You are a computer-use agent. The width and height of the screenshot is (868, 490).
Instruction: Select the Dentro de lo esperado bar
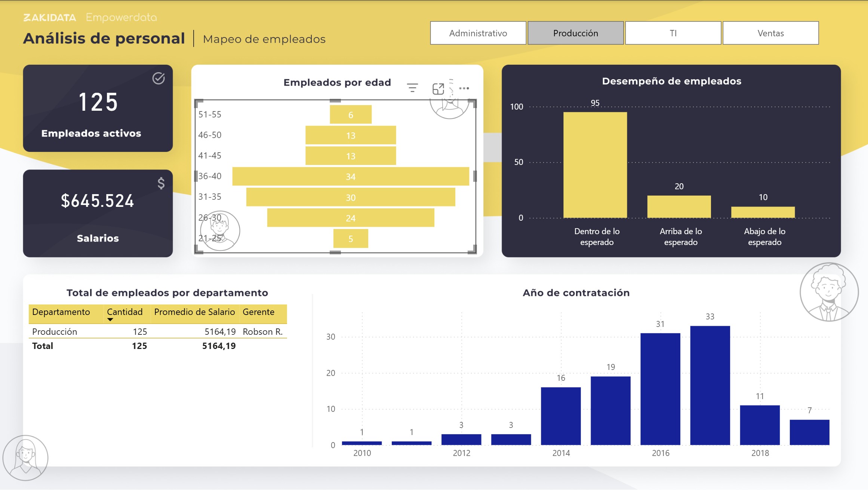tap(595, 165)
